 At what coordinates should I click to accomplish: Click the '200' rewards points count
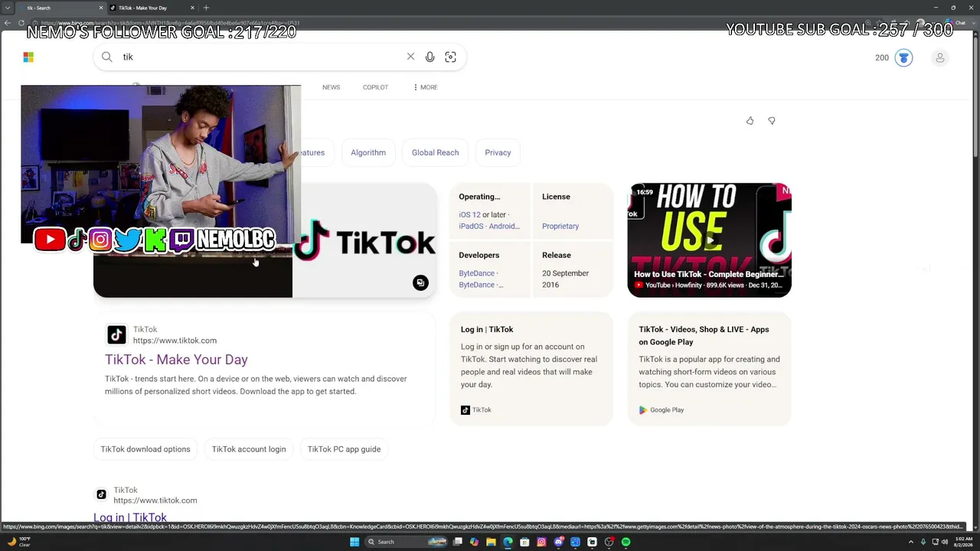click(x=882, y=57)
